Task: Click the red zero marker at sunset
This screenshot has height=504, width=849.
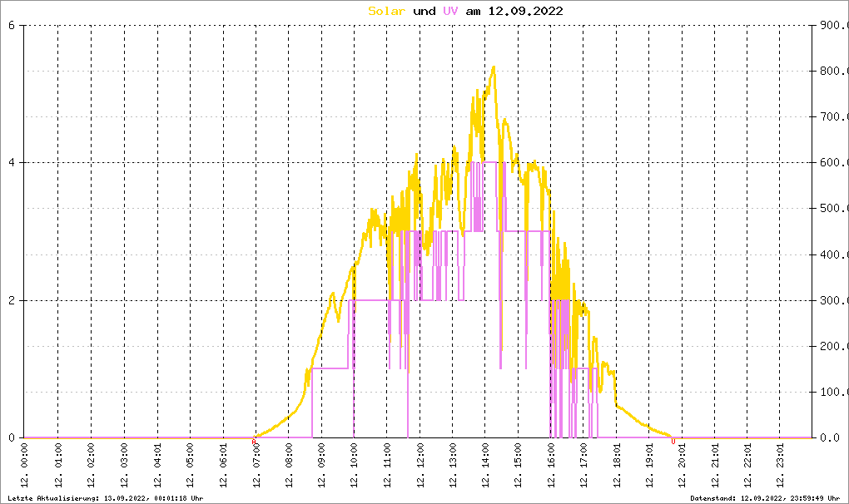Action: (x=673, y=441)
